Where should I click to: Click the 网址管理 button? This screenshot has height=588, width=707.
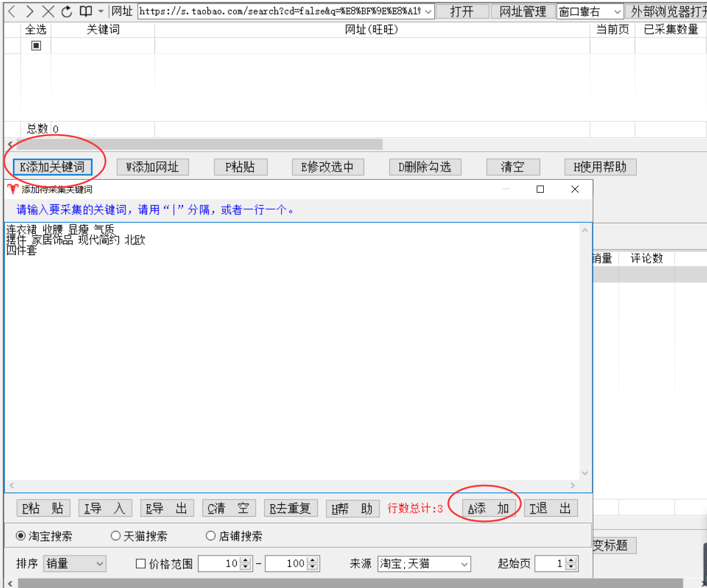click(x=523, y=11)
